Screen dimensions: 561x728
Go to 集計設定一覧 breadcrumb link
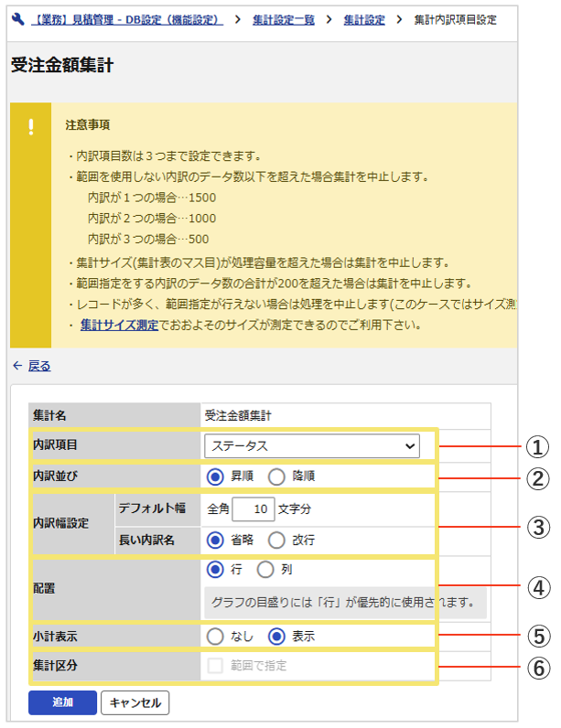[x=284, y=20]
